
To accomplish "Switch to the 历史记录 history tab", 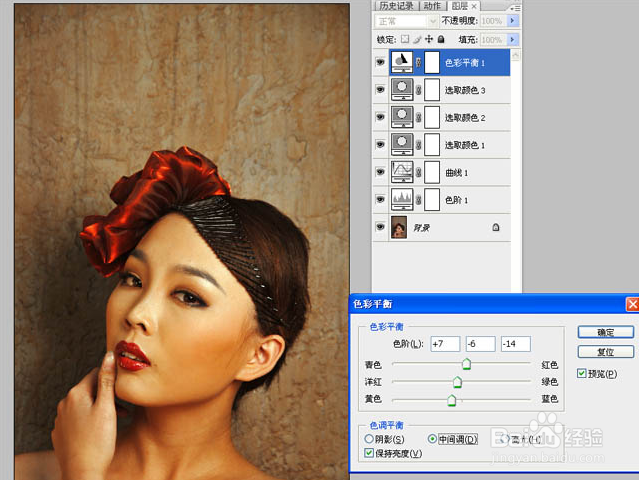I will (396, 6).
